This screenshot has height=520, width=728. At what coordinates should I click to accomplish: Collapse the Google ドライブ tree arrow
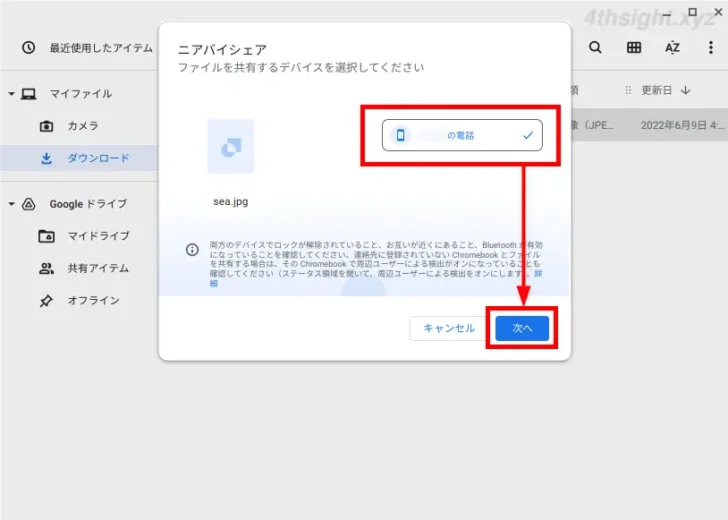pyautogui.click(x=12, y=204)
